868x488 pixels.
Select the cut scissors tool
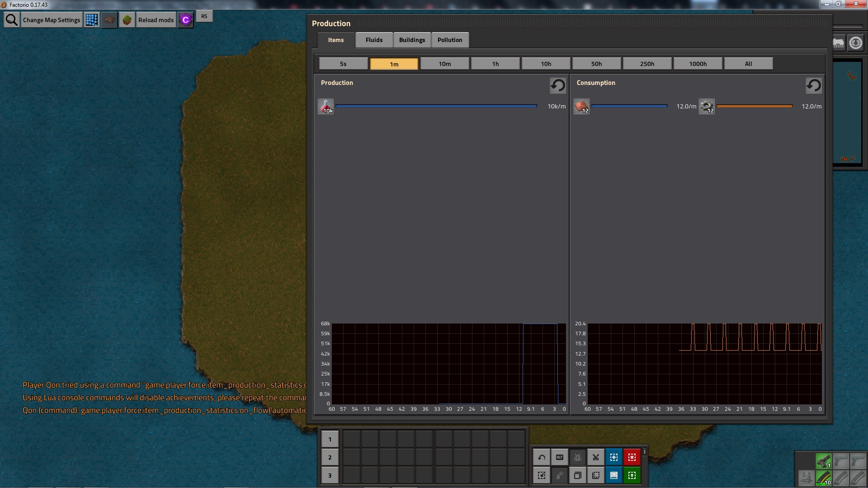[595, 457]
